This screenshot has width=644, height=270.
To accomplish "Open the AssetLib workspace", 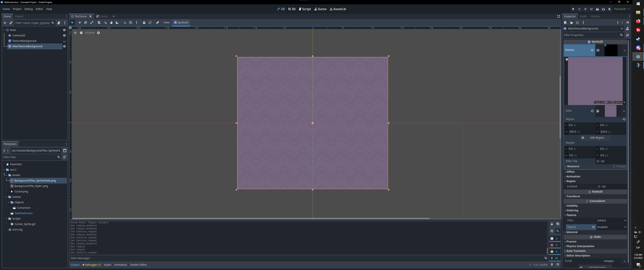I will pos(338,9).
